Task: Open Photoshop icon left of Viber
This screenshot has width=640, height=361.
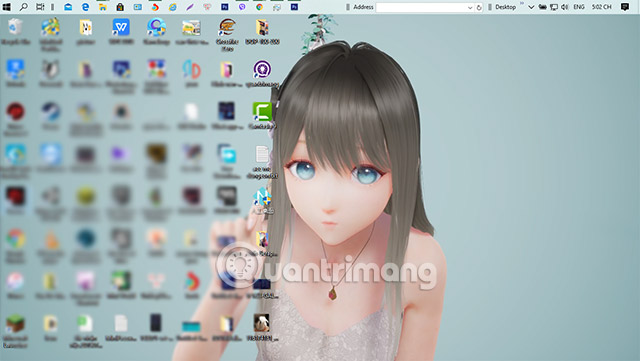Action: pos(224,7)
